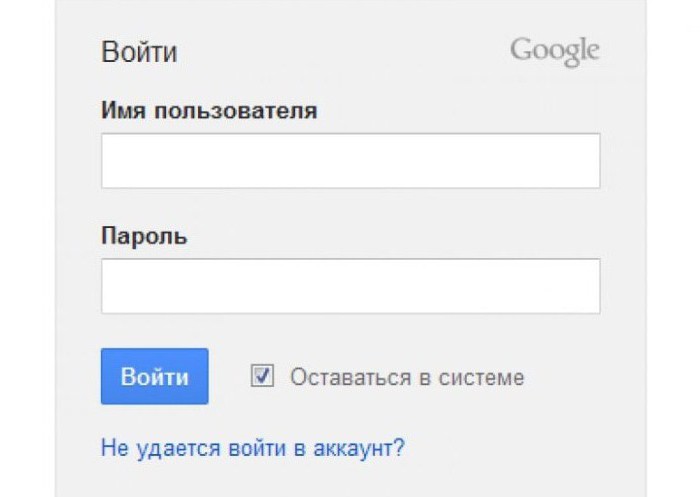
Task: Follow the can't access account link
Action: pos(253,448)
